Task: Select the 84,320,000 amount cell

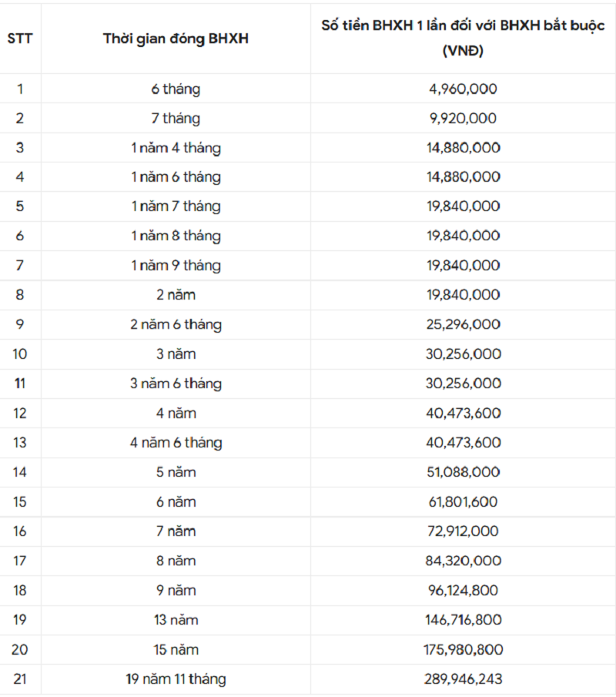Action: [x=463, y=561]
